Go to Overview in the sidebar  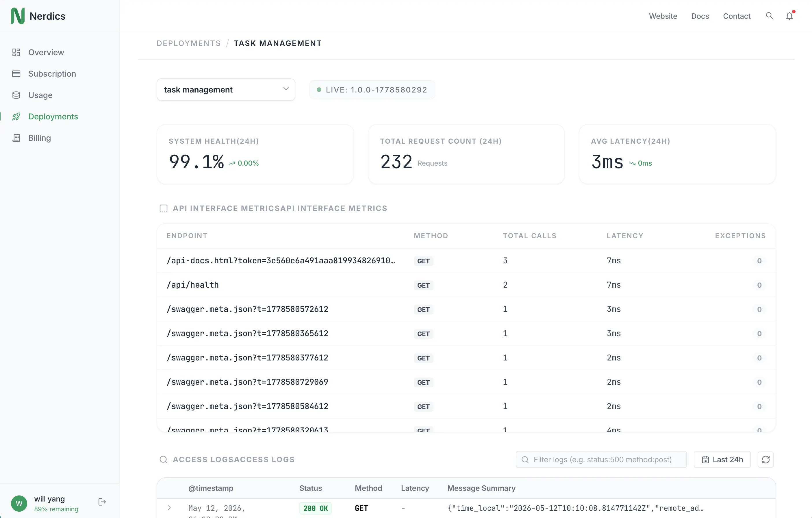point(46,52)
